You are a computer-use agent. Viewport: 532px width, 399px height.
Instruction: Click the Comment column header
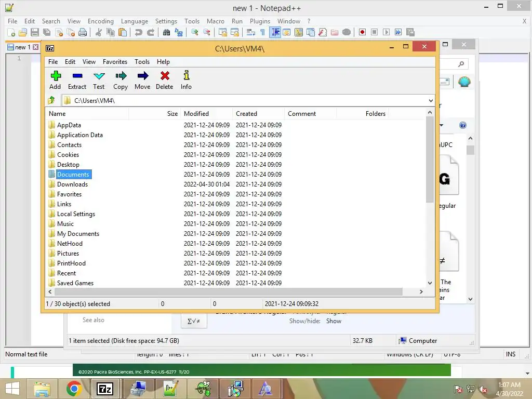point(311,114)
